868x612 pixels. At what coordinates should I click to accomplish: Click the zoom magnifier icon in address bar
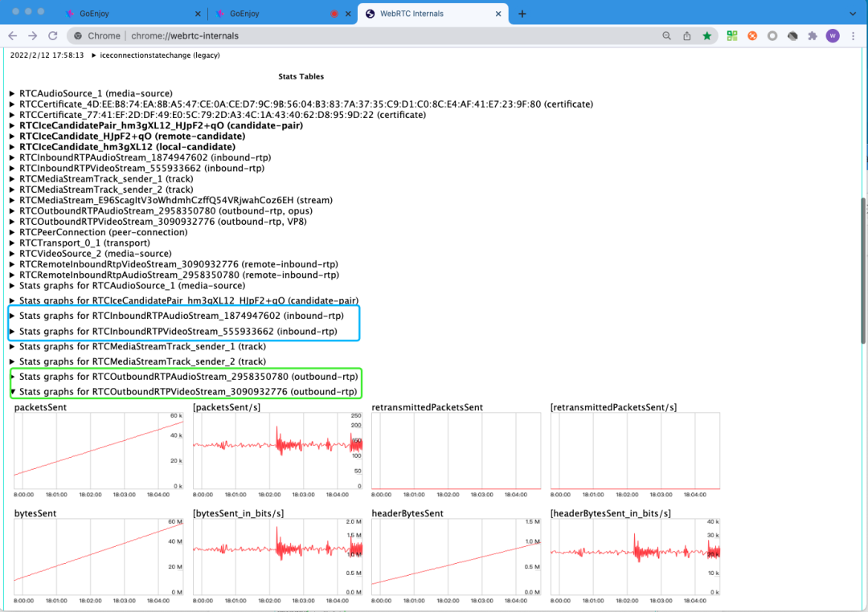click(667, 36)
